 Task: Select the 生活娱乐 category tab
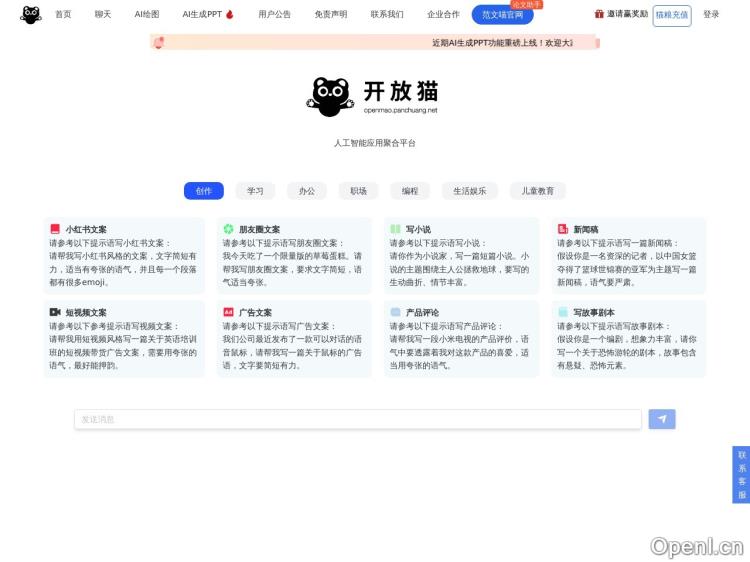[470, 191]
